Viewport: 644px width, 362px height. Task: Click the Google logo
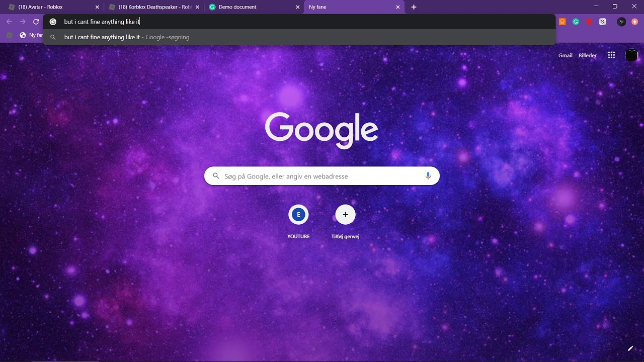[321, 130]
